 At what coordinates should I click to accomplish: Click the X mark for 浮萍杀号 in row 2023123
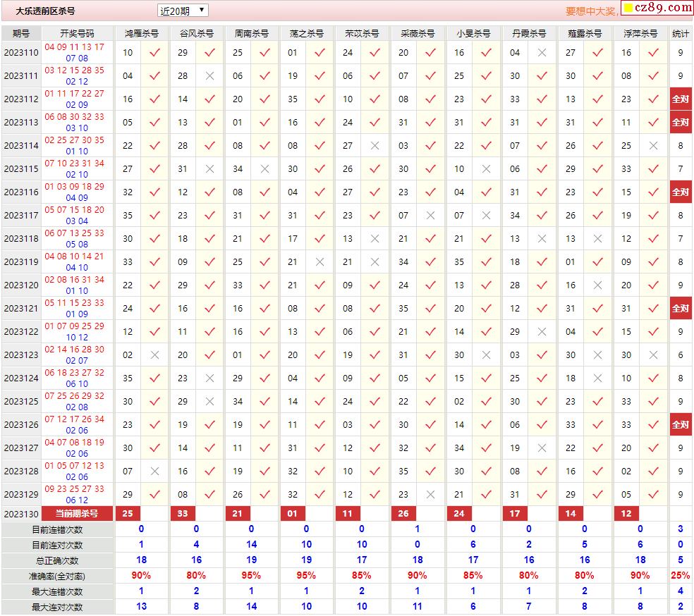coord(653,355)
